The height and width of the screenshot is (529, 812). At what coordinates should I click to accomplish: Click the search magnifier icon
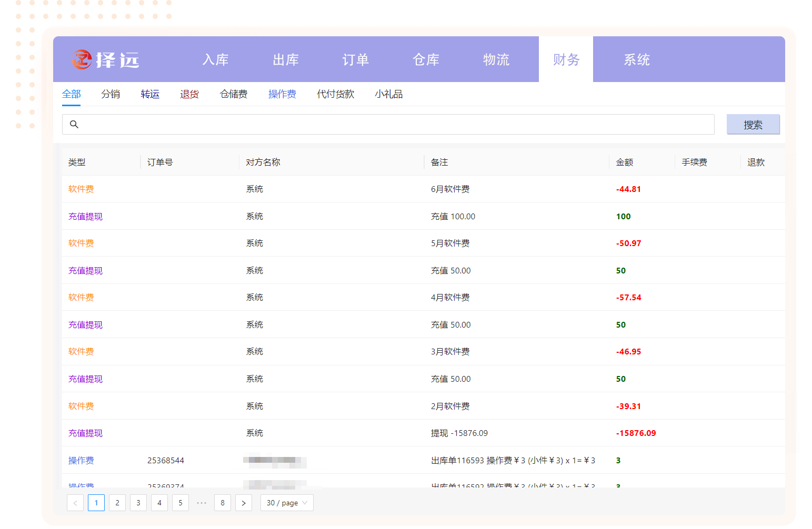click(x=74, y=124)
